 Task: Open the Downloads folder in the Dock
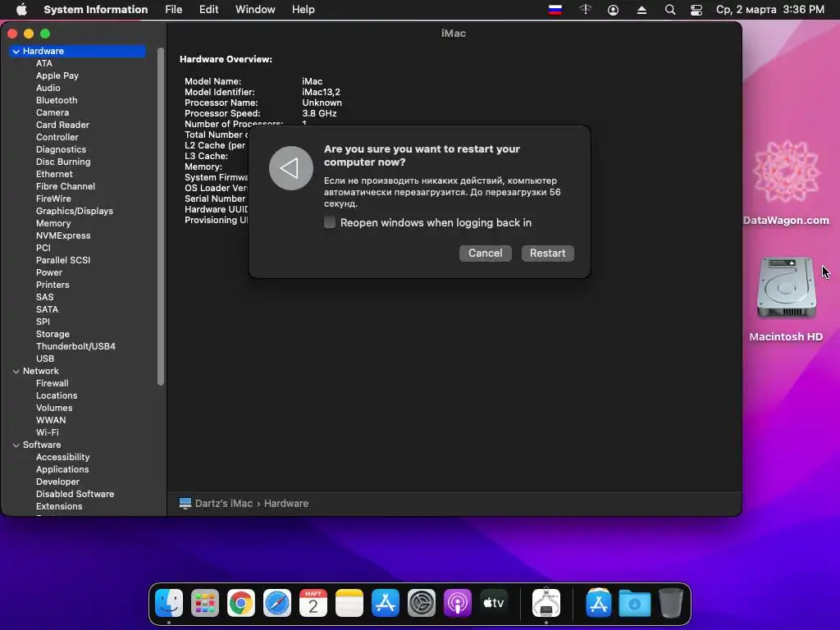pyautogui.click(x=635, y=603)
